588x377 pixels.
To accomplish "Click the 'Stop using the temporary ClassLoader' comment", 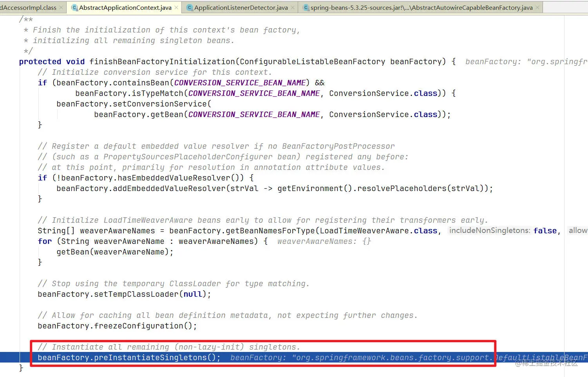I will 174,284.
